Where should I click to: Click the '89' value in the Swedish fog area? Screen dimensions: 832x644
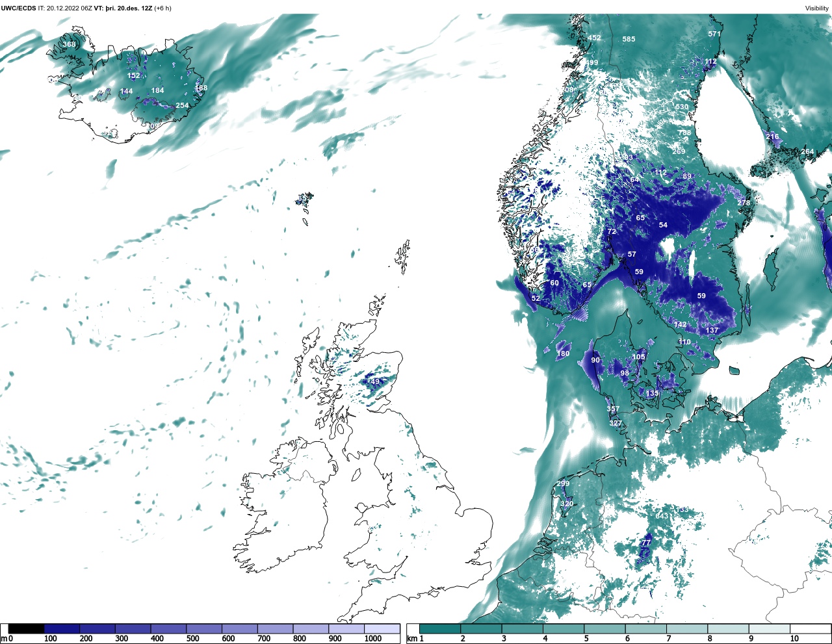[687, 177]
